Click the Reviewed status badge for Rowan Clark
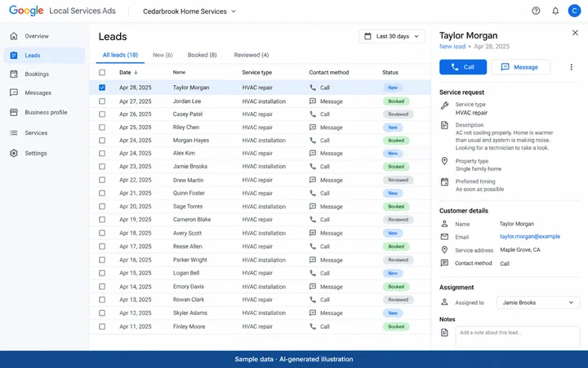Image resolution: width=588 pixels, height=368 pixels. click(x=399, y=299)
